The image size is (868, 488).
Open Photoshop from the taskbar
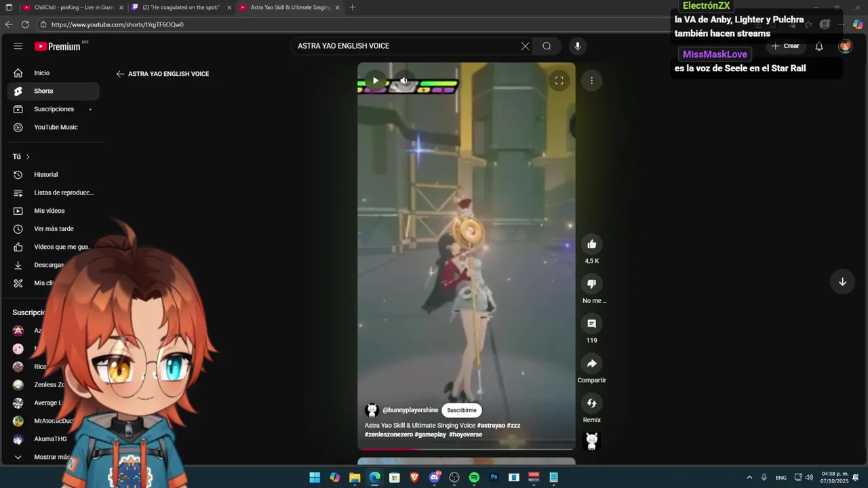pyautogui.click(x=494, y=477)
